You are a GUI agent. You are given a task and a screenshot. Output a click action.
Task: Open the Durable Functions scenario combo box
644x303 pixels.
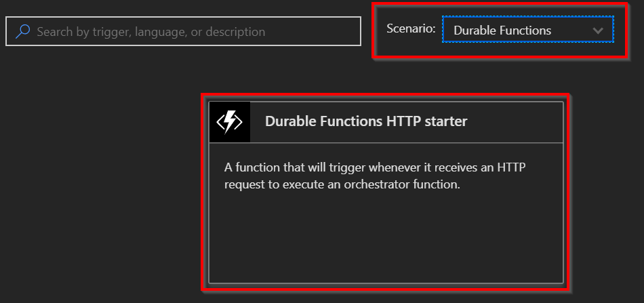[x=527, y=30]
